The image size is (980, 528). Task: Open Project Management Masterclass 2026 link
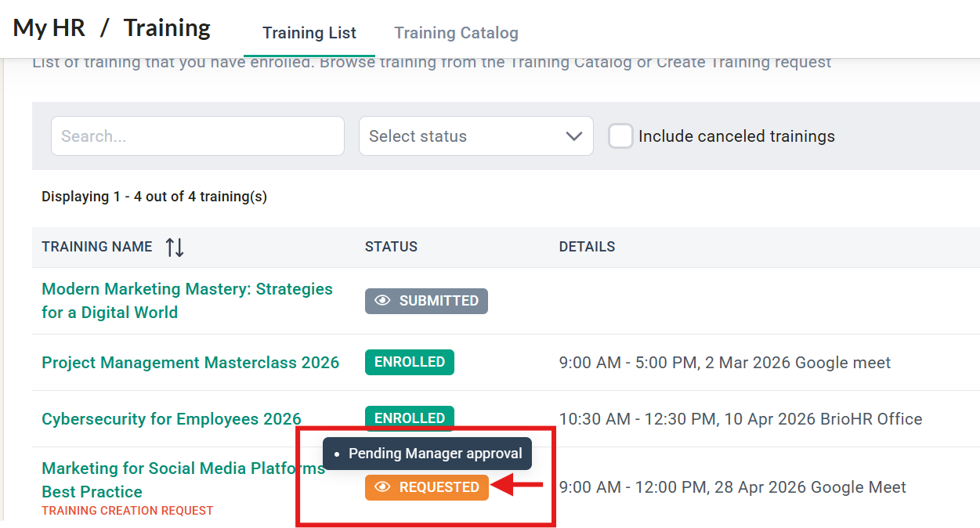[x=190, y=363]
